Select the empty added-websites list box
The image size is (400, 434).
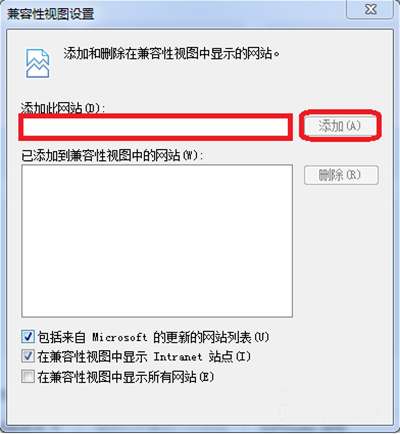click(157, 241)
